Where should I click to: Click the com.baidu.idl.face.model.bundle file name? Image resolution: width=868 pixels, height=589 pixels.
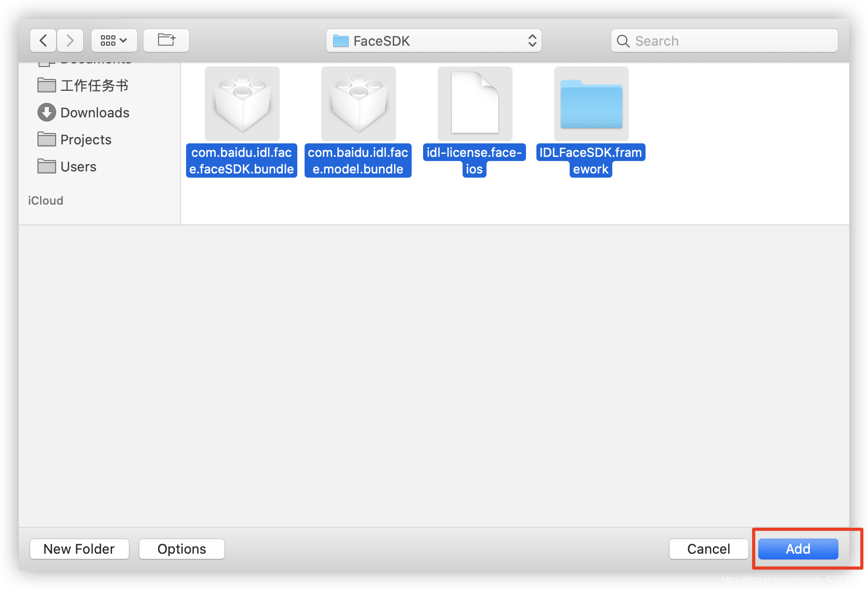(358, 160)
